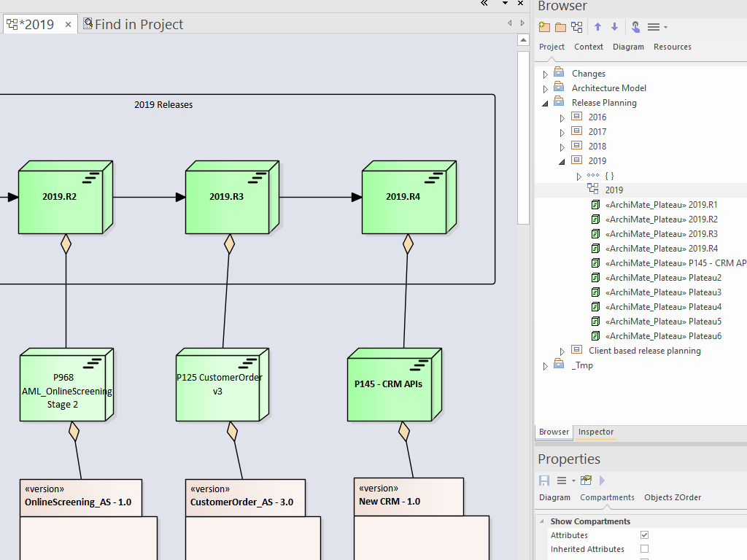
Task: Click the purple pointing-hand Browser toolbar icon
Action: point(635,27)
